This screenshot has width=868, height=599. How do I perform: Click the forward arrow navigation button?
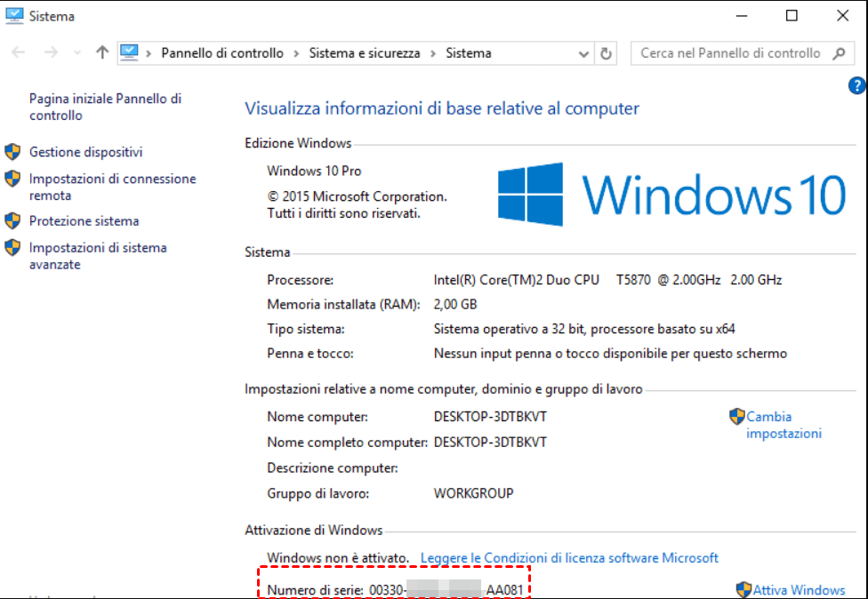[x=51, y=53]
